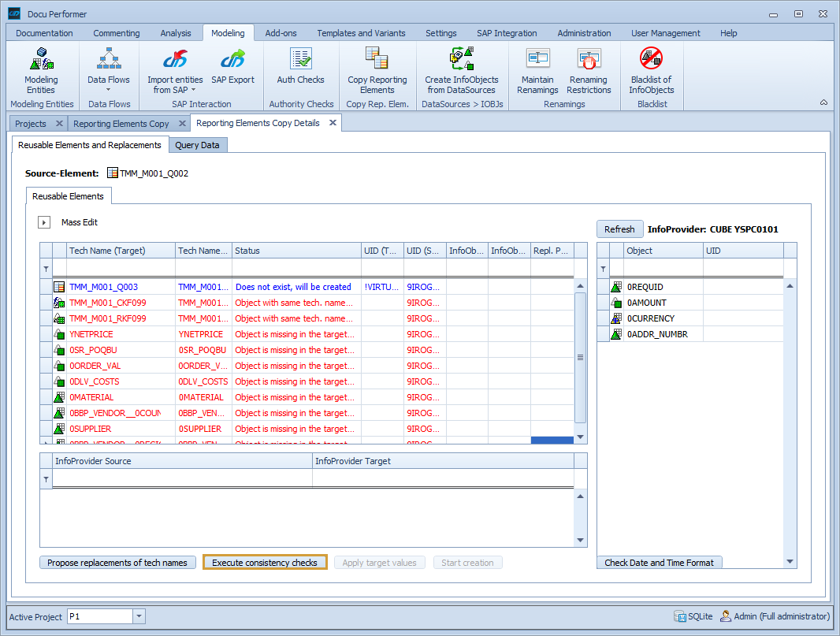Expand the Mass Edit section
840x636 pixels.
tap(44, 221)
